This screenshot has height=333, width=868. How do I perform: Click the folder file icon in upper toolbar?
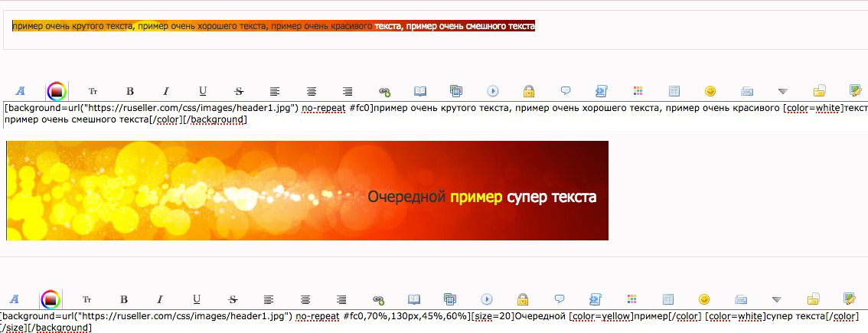click(819, 91)
